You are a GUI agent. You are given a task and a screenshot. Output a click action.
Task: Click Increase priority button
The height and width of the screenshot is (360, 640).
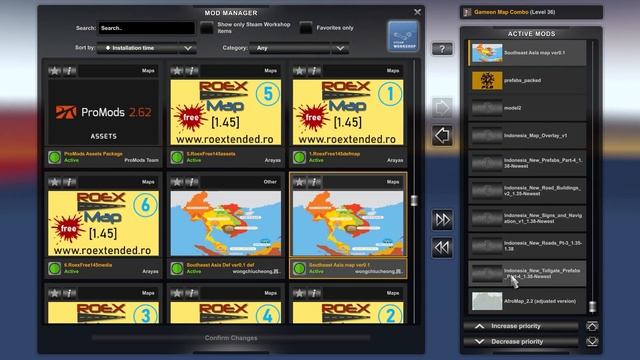coord(521,326)
